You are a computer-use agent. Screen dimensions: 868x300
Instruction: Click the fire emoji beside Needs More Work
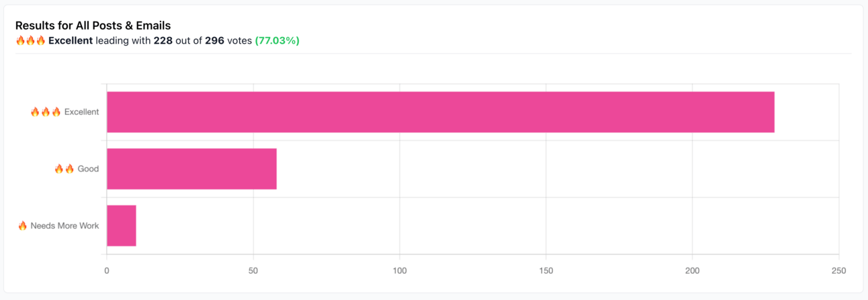coord(23,225)
